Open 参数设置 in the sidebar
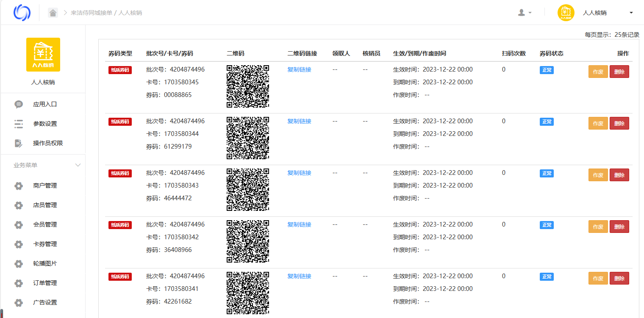This screenshot has height=318, width=644. (45, 124)
